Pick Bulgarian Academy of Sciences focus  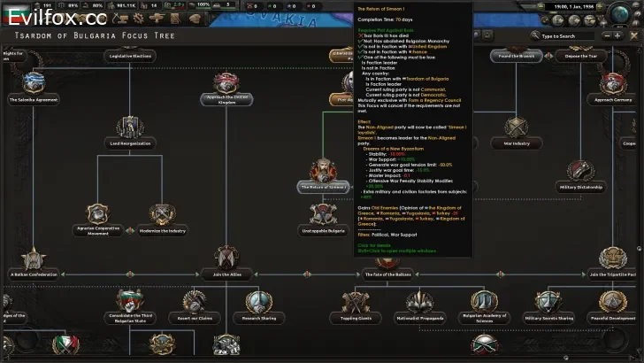coord(484,306)
